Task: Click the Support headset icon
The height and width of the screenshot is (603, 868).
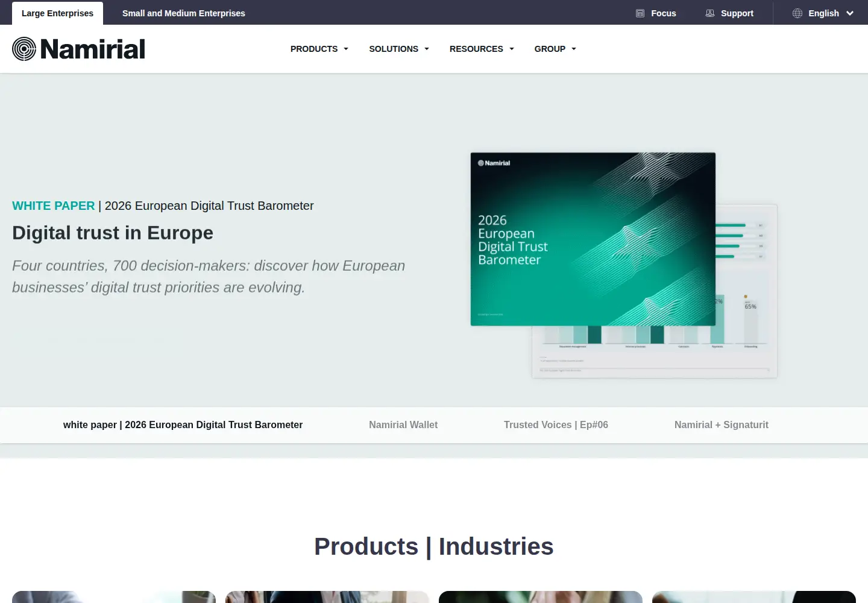Action: [x=710, y=13]
